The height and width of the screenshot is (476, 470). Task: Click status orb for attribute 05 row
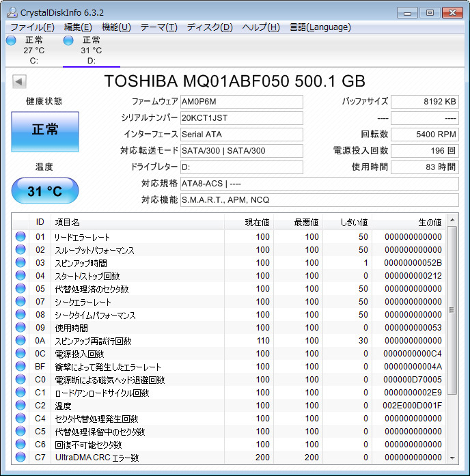(20, 289)
